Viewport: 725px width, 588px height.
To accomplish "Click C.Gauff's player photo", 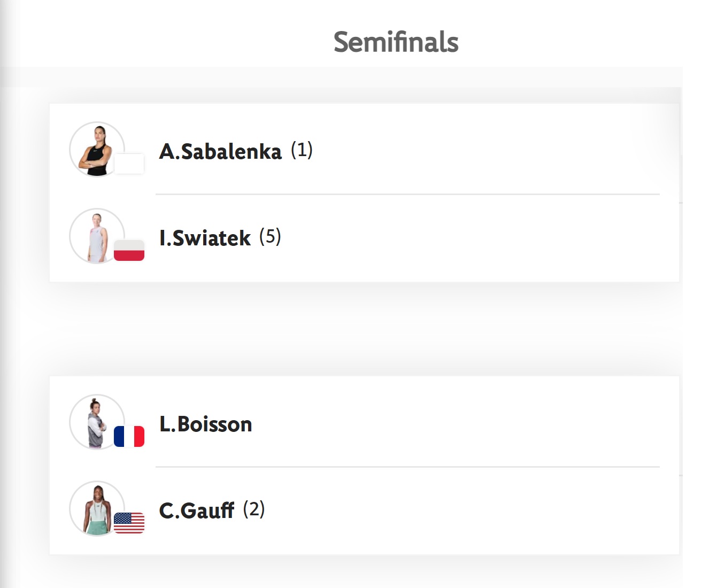I will click(97, 509).
